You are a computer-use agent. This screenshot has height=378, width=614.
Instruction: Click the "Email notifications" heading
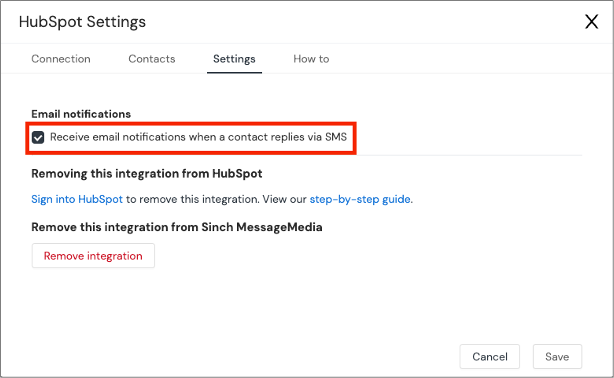click(x=81, y=114)
